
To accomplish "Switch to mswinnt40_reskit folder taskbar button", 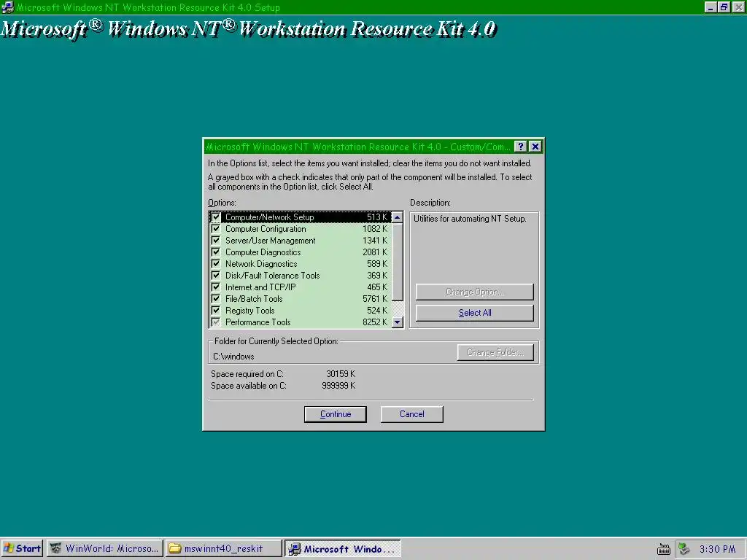I will 223,548.
